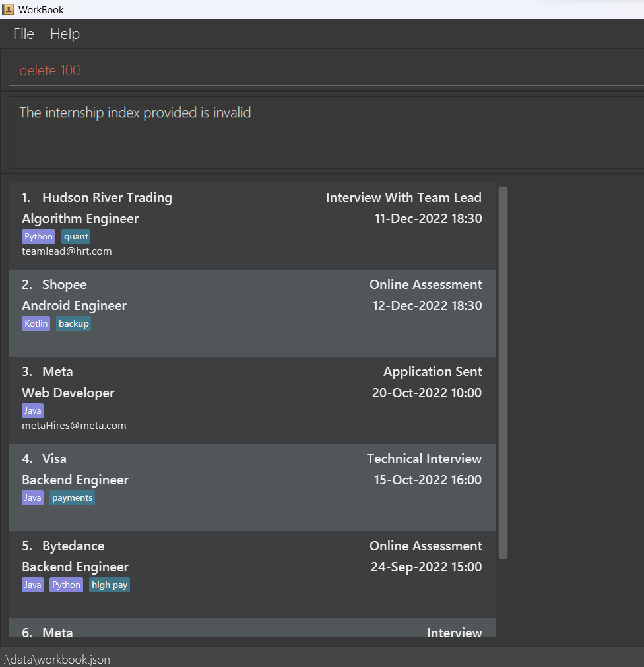644x667 pixels.
Task: Click the 'Interview' stage of entry 6
Action: coord(454,633)
